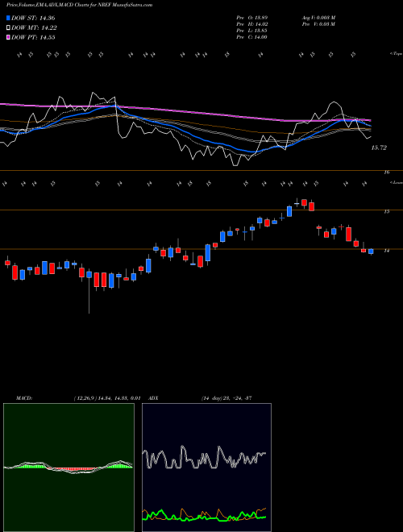Click the 'Pre L: 13.85' low value
Screen dimensions: 403x532
point(252,31)
